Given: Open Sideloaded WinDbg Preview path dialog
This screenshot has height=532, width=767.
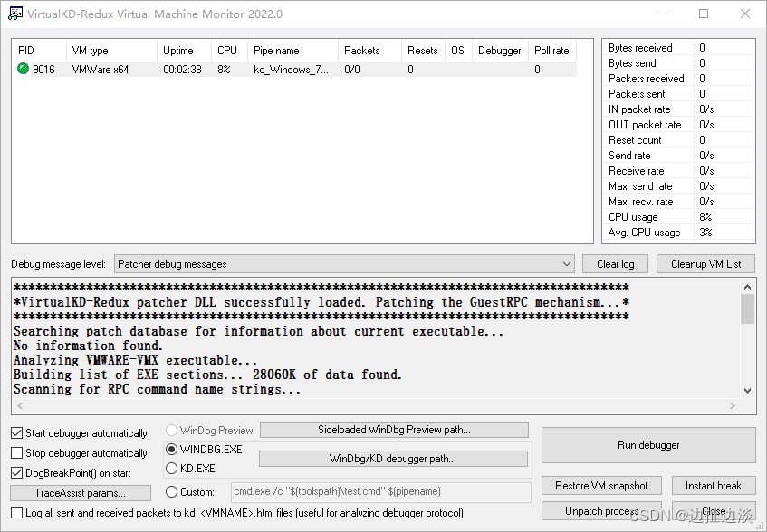Looking at the screenshot, I should (394, 430).
